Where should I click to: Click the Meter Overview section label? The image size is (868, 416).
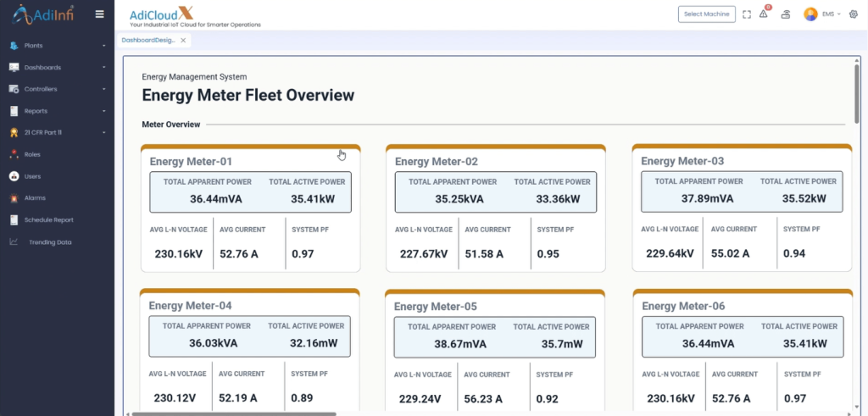171,125
